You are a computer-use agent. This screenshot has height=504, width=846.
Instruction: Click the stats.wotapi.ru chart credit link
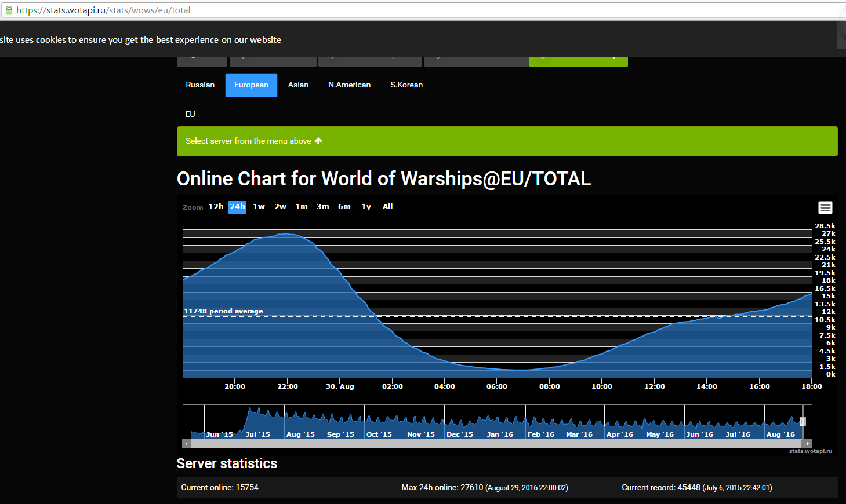[811, 451]
